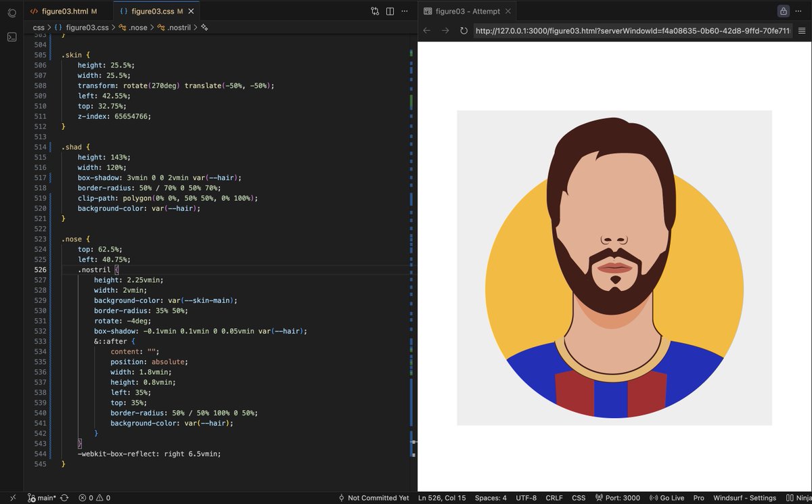The height and width of the screenshot is (504, 812).
Task: Click the -webkit-box-reflect declaration line
Action: click(x=150, y=454)
